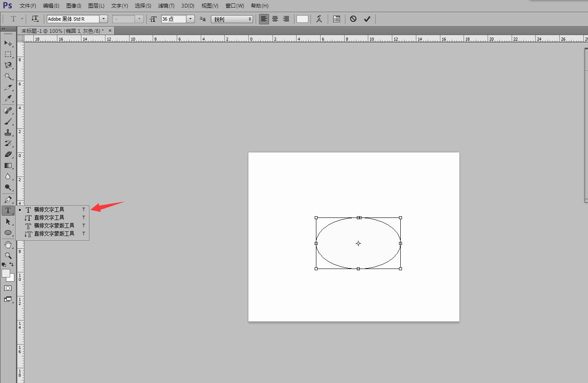The height and width of the screenshot is (383, 588).
Task: Open the tool preset picker
Action: point(16,19)
